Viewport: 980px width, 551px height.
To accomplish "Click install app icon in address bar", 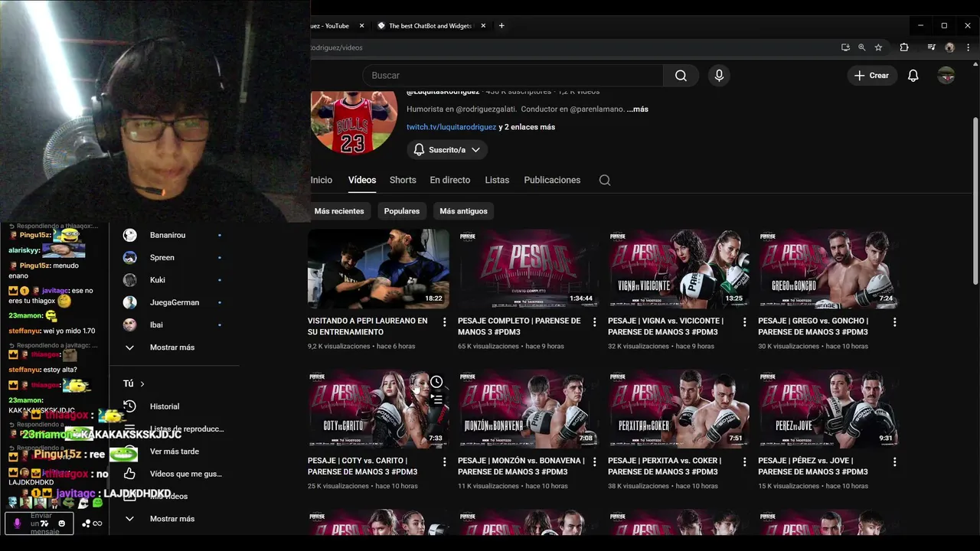I will click(845, 47).
